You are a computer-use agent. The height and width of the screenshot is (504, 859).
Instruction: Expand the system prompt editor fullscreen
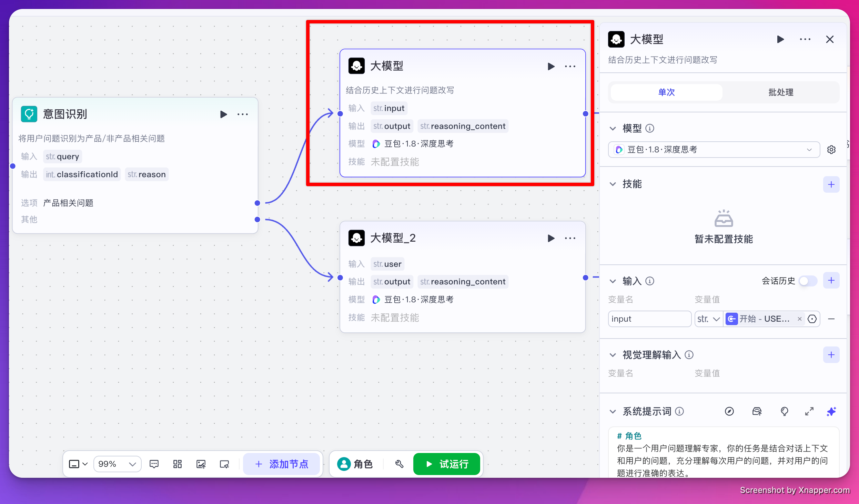809,411
